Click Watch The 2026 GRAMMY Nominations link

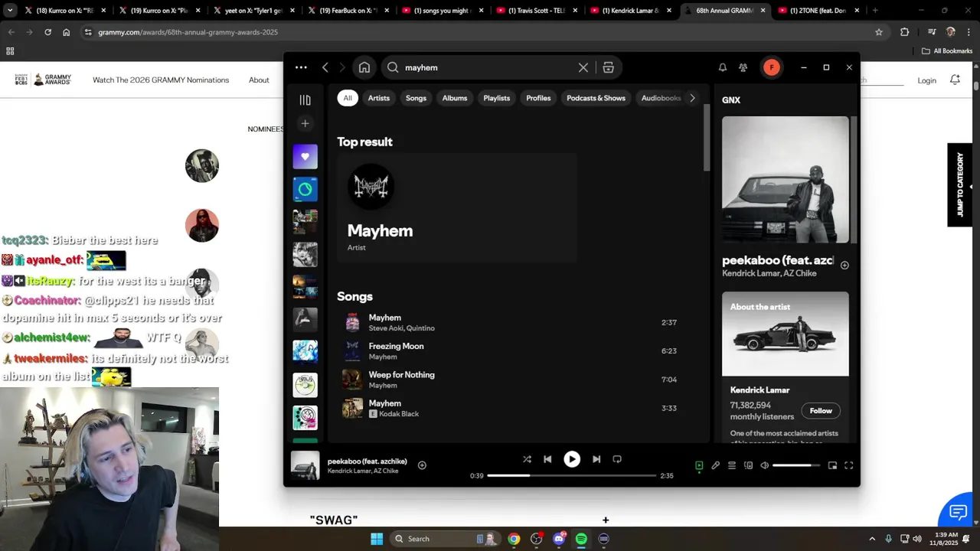161,80
